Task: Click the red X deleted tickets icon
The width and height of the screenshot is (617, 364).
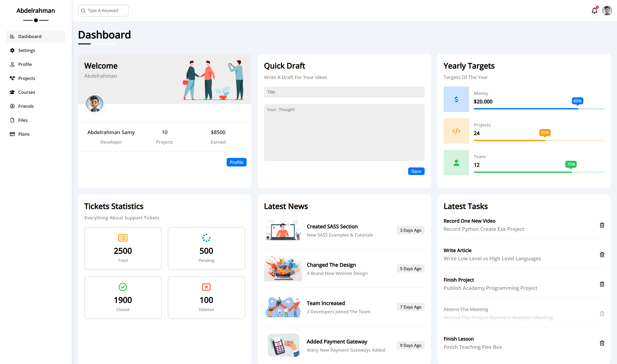Action: [x=206, y=286]
